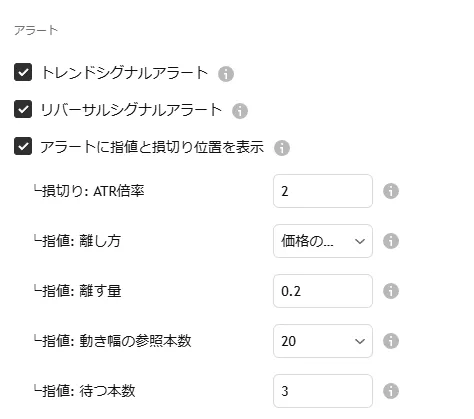Expand the 動き幅の参照本数 dropdown showing 20
Image resolution: width=474 pixels, height=419 pixels.
[x=323, y=341]
